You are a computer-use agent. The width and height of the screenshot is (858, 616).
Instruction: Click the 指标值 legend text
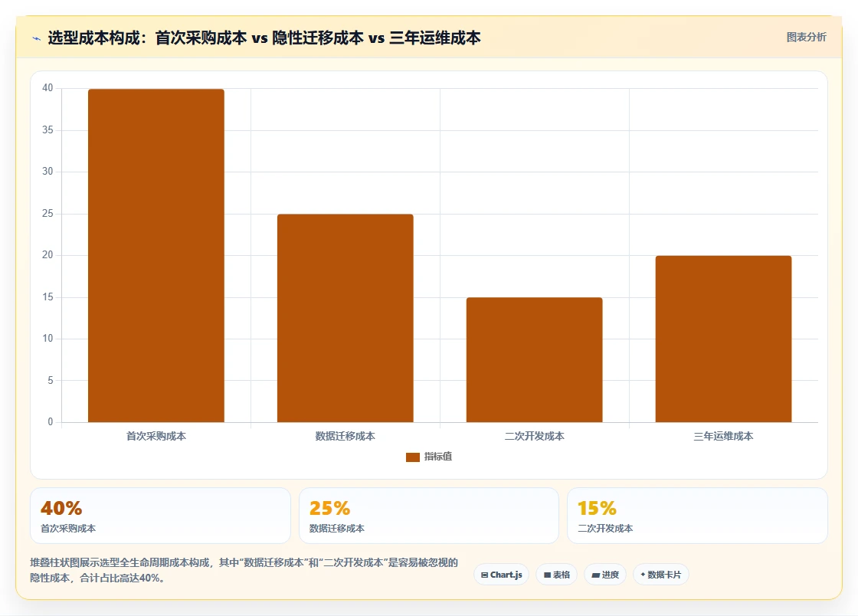437,457
